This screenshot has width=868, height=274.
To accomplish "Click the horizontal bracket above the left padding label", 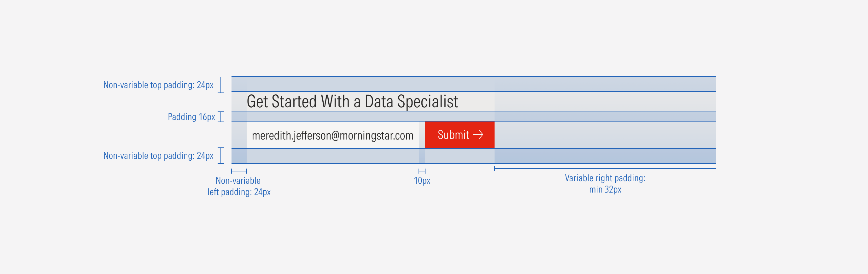I will point(239,171).
